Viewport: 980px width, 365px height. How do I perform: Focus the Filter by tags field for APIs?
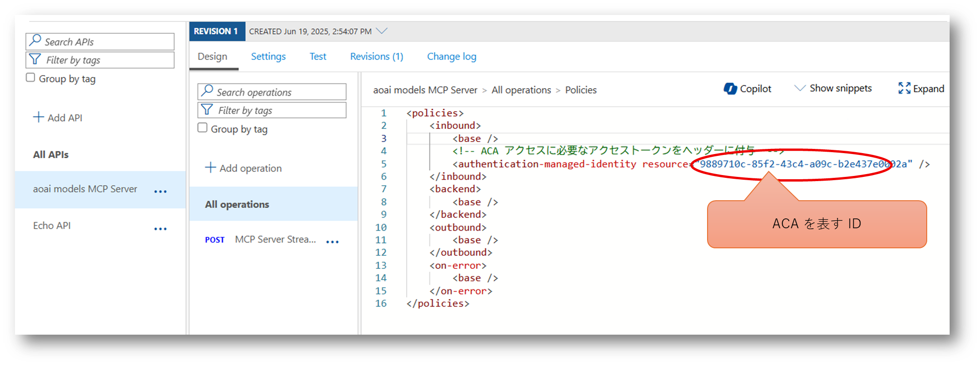pos(100,60)
